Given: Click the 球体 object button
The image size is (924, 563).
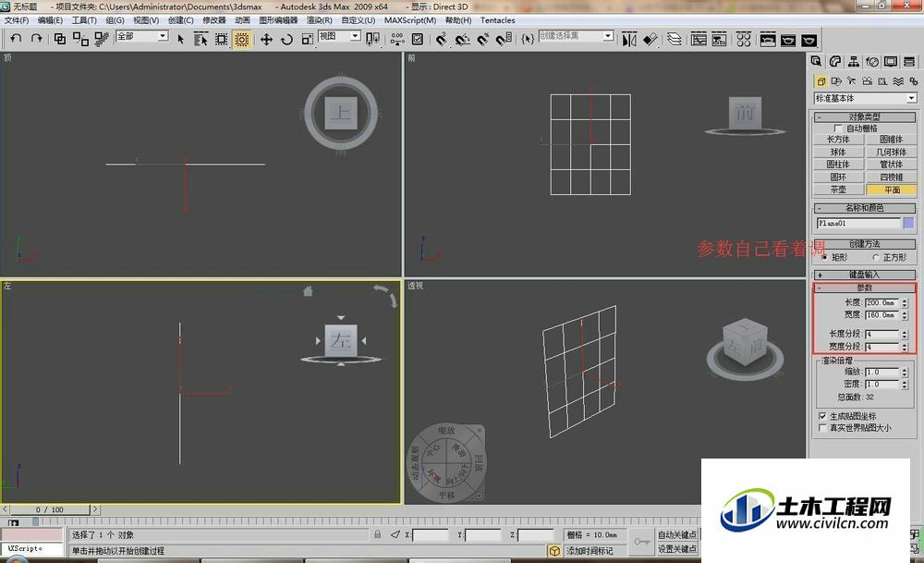Looking at the screenshot, I should pyautogui.click(x=839, y=153).
